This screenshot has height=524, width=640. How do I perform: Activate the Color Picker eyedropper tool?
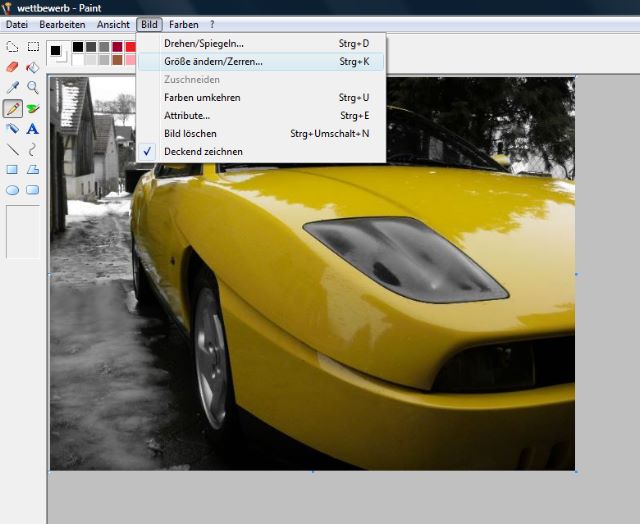(x=13, y=88)
